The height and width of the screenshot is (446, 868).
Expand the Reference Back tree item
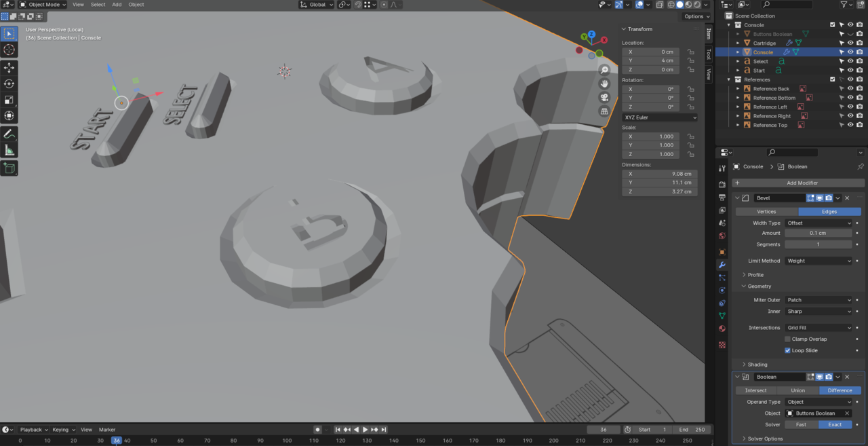click(x=738, y=88)
